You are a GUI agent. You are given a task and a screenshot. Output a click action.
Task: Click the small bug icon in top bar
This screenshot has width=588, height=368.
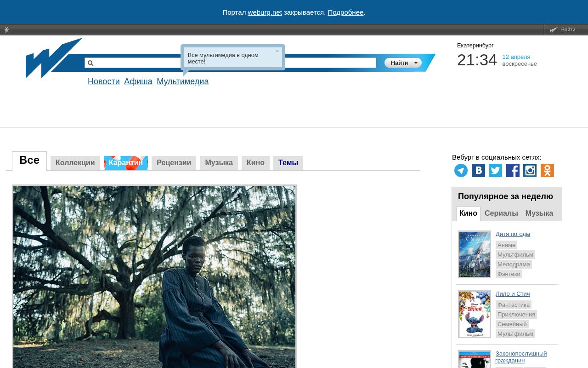pos(6,30)
